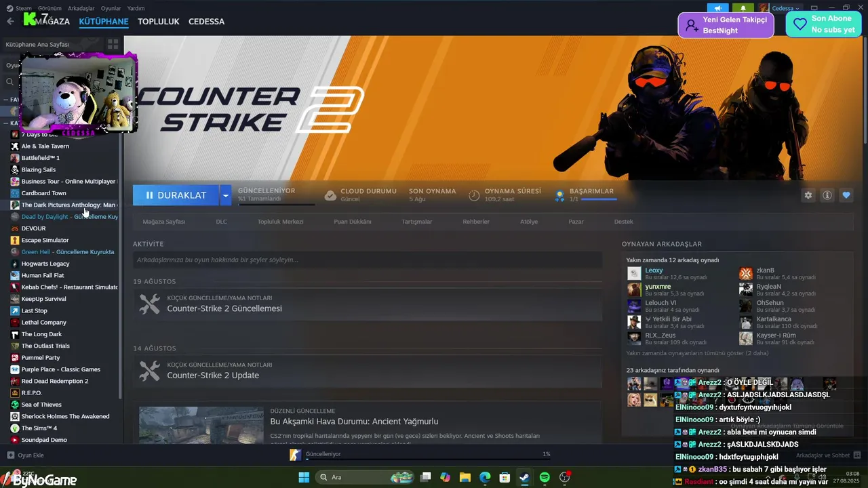Open the Atölye tab
This screenshot has height=488, width=868.
click(529, 222)
